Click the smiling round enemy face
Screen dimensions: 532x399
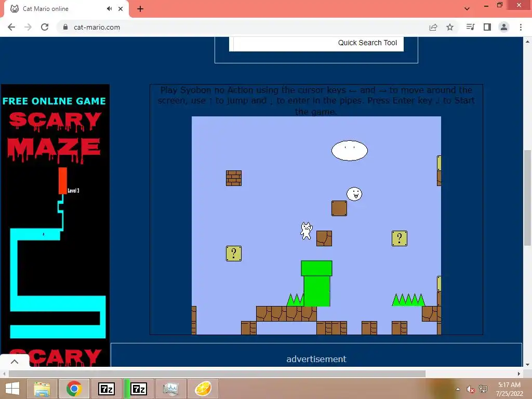354,194
